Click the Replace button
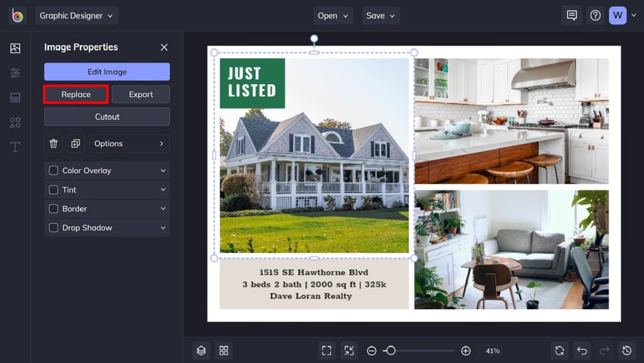644x363 pixels. pyautogui.click(x=76, y=94)
